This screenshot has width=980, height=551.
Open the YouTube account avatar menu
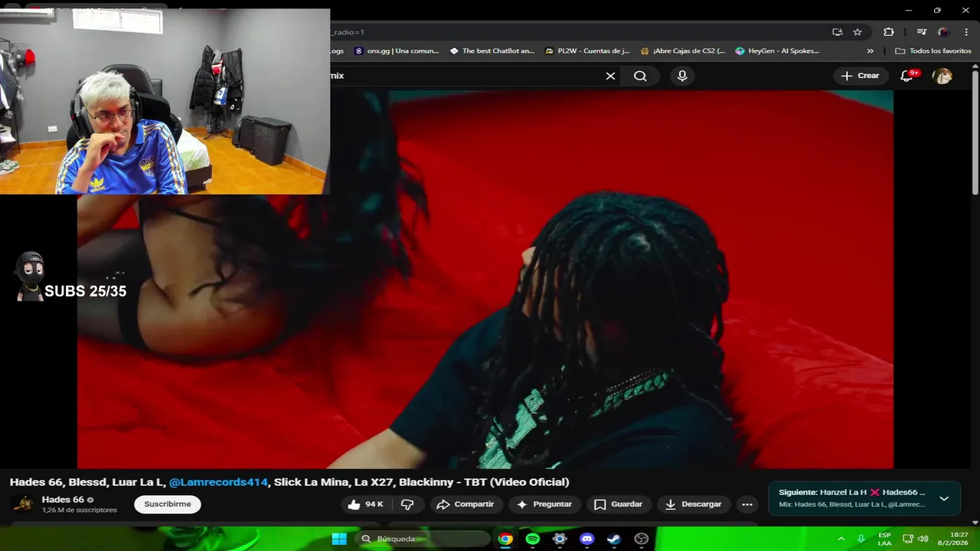coord(942,76)
